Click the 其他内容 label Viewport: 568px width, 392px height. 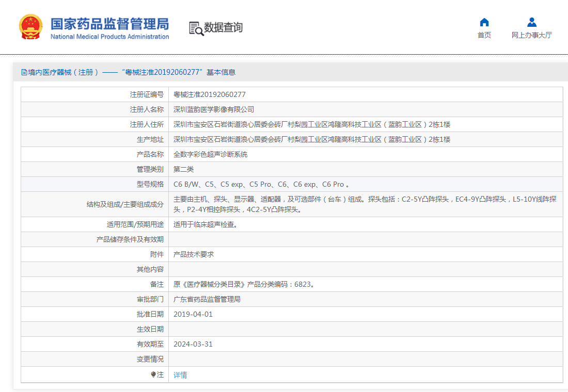(x=150, y=269)
